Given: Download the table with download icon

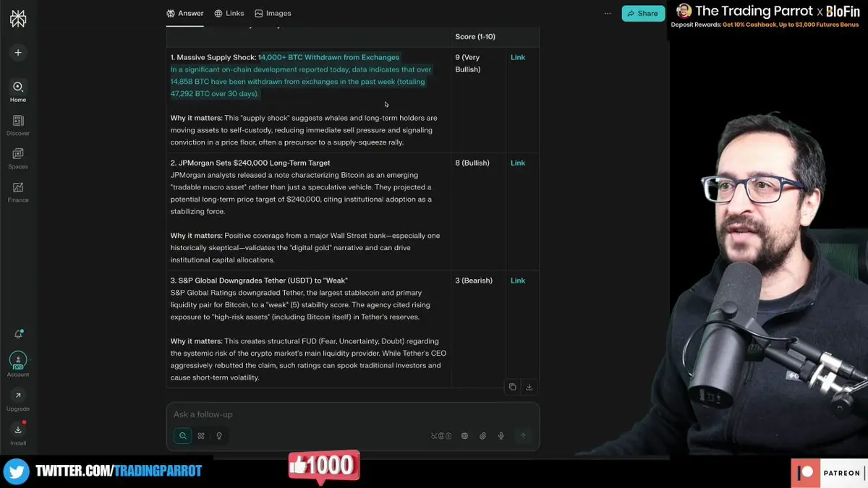Looking at the screenshot, I should 529,387.
